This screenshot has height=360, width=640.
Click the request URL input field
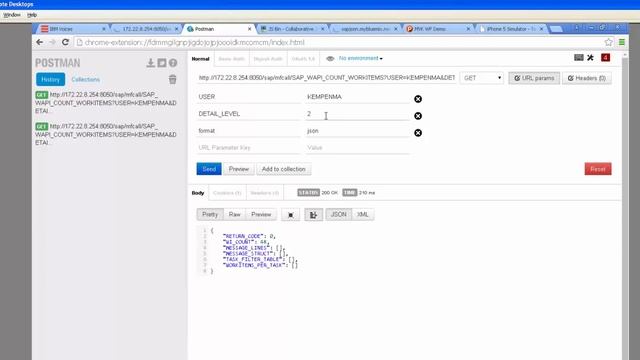tap(327, 78)
